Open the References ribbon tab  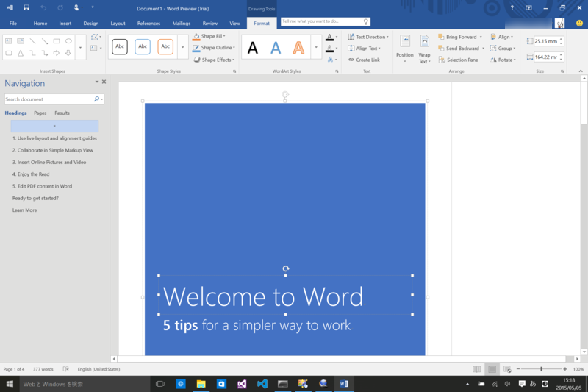[x=148, y=24]
